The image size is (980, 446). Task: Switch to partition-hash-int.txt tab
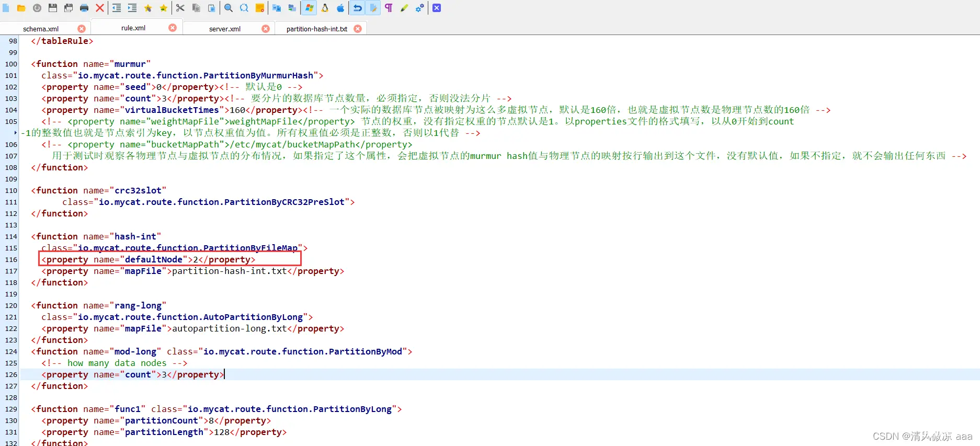click(317, 29)
